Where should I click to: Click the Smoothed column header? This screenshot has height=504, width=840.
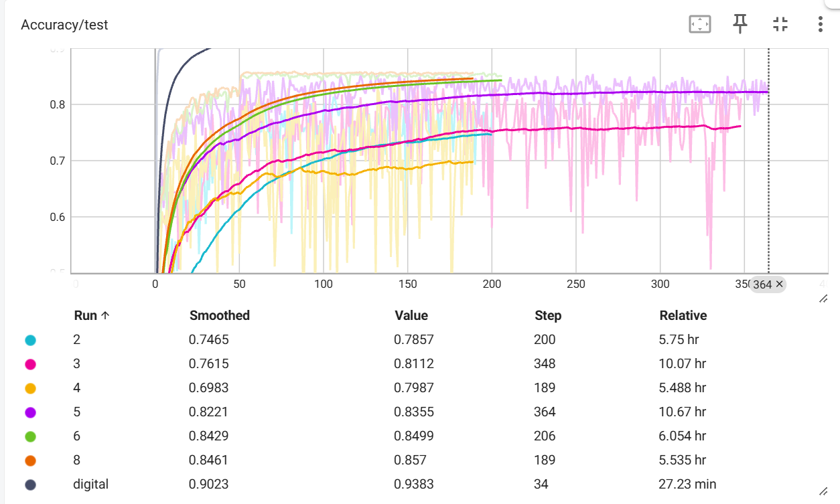click(x=219, y=316)
